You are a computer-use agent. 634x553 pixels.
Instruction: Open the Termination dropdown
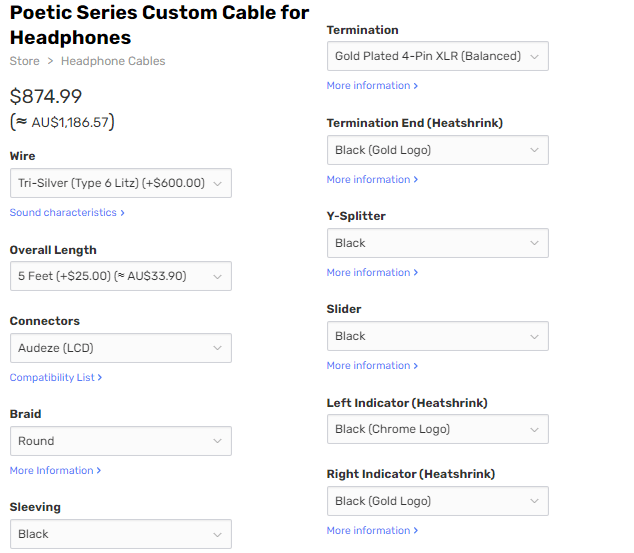pos(437,56)
